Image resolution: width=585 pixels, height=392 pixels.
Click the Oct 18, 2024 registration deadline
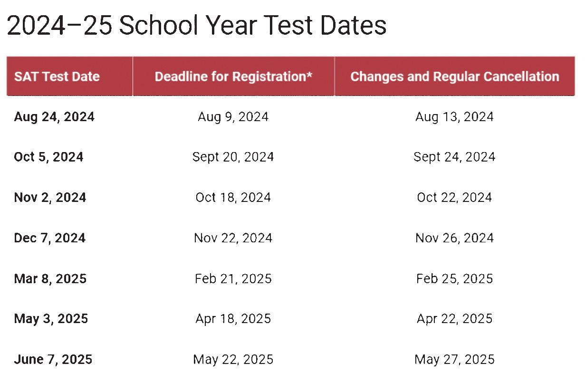coord(233,198)
